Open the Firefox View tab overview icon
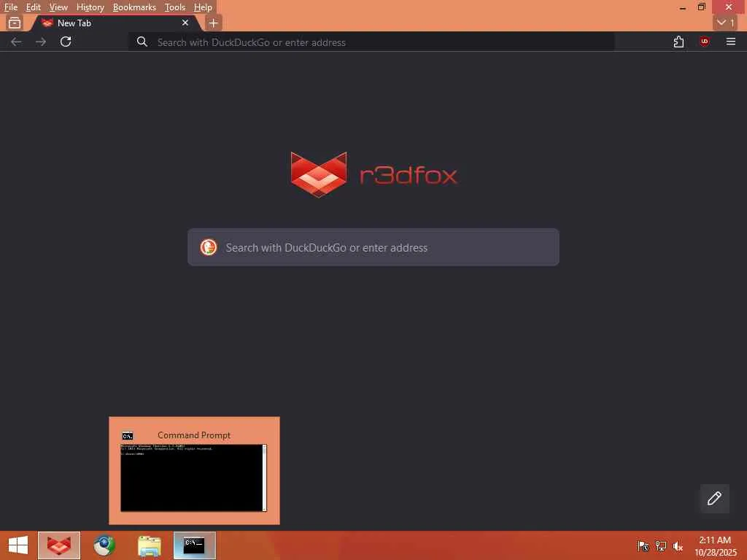The width and height of the screenshot is (747, 560). pyautogui.click(x=15, y=23)
